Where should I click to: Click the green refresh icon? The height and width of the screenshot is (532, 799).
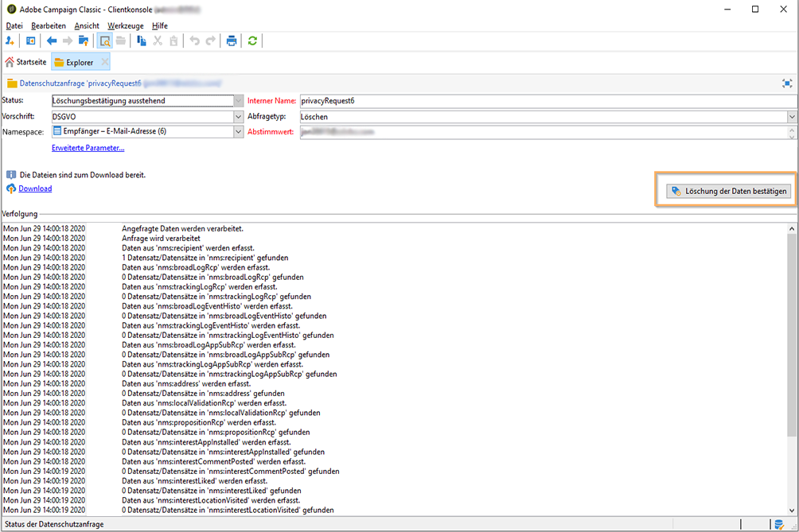(252, 41)
